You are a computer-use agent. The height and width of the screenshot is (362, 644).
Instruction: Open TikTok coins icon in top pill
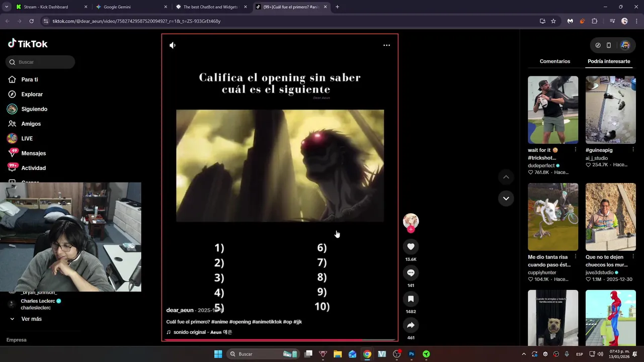coord(598,45)
